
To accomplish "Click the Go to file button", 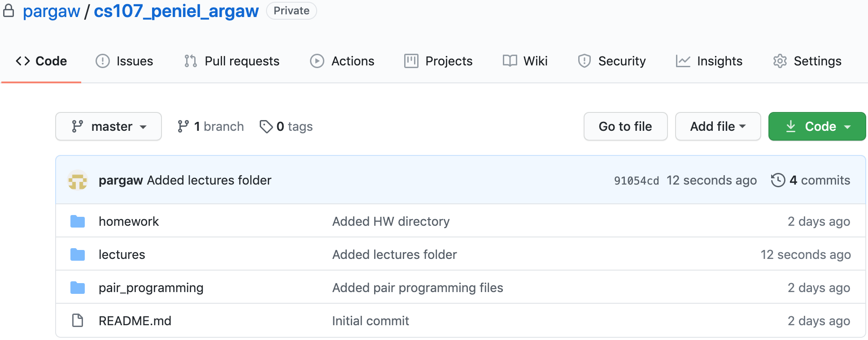I will click(625, 126).
